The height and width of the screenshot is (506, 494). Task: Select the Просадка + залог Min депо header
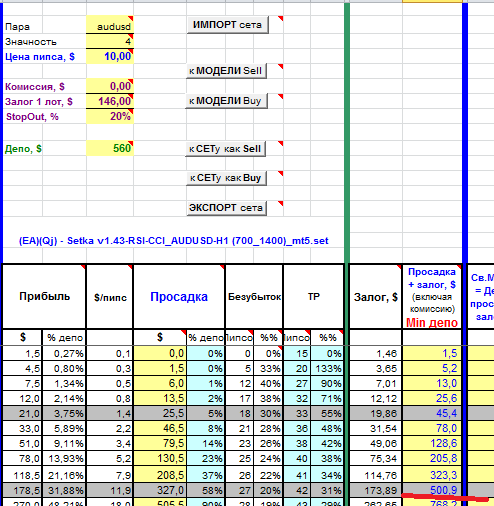click(x=432, y=296)
